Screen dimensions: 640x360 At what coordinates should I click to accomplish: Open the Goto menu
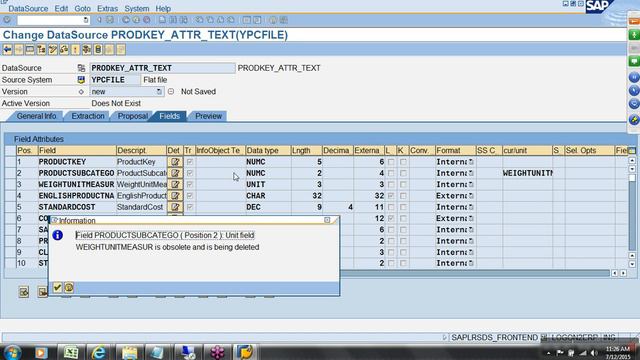coord(82,9)
